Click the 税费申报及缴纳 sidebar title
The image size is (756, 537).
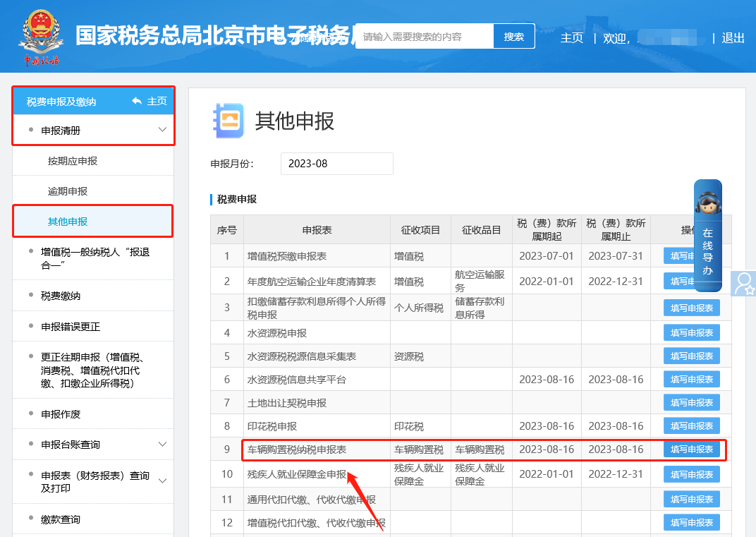point(61,102)
